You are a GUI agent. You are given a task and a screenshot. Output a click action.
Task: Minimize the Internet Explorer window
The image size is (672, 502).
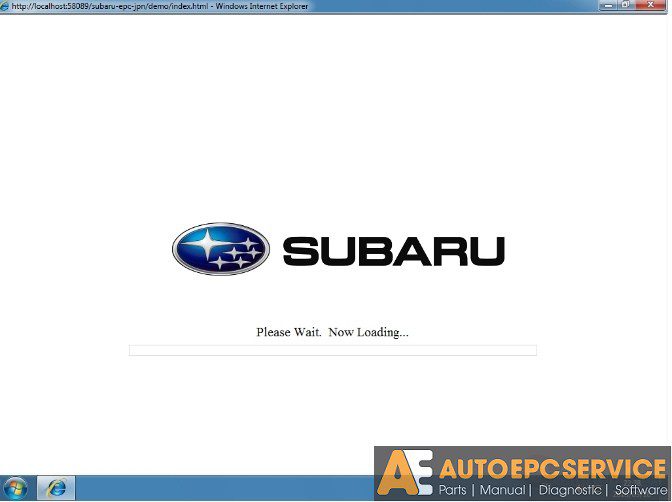click(608, 5)
